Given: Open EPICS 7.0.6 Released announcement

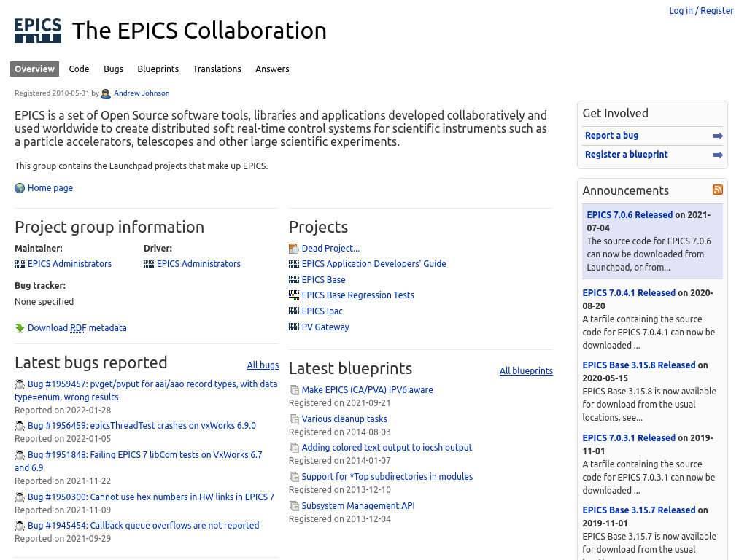Looking at the screenshot, I should coord(630,215).
